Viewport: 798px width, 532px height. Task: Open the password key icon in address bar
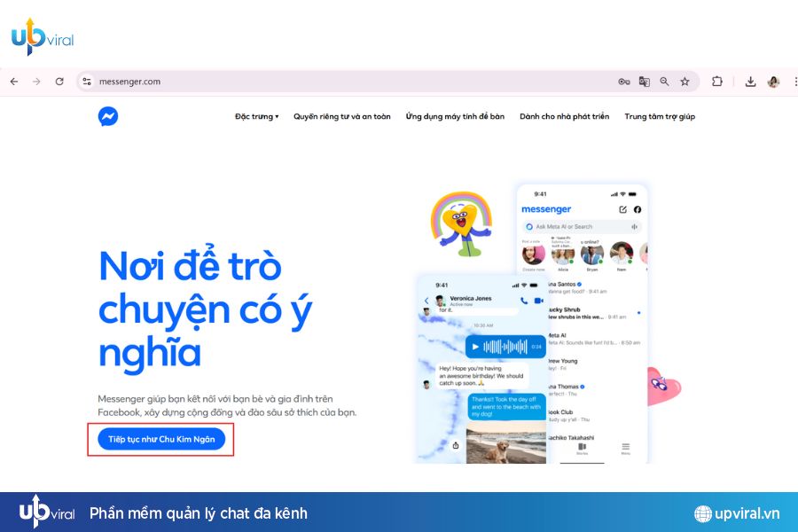(624, 82)
